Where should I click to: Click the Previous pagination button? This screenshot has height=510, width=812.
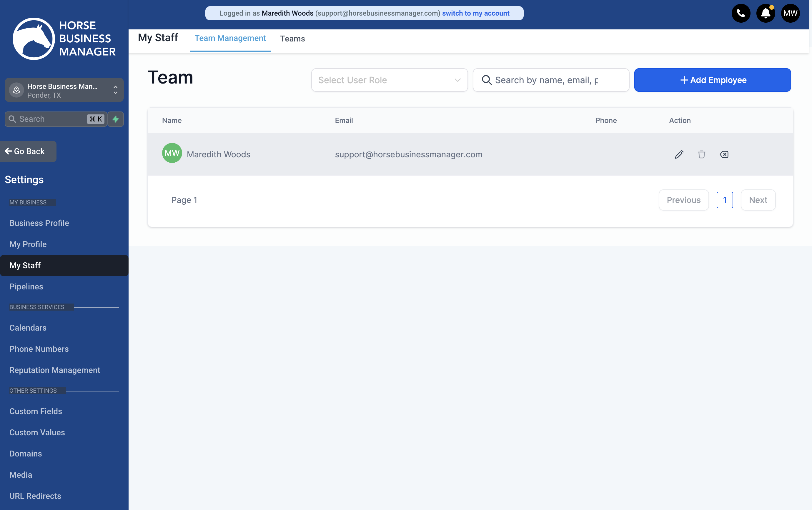pyautogui.click(x=683, y=200)
